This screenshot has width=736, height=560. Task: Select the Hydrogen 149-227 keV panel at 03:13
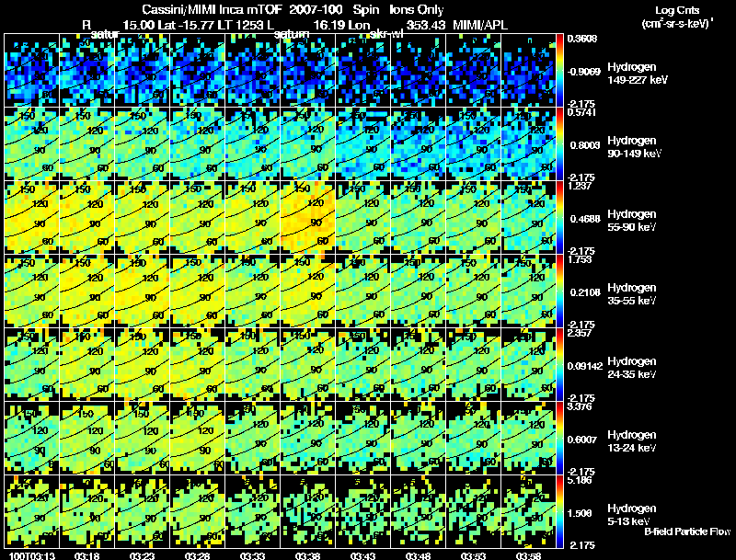tap(31, 71)
